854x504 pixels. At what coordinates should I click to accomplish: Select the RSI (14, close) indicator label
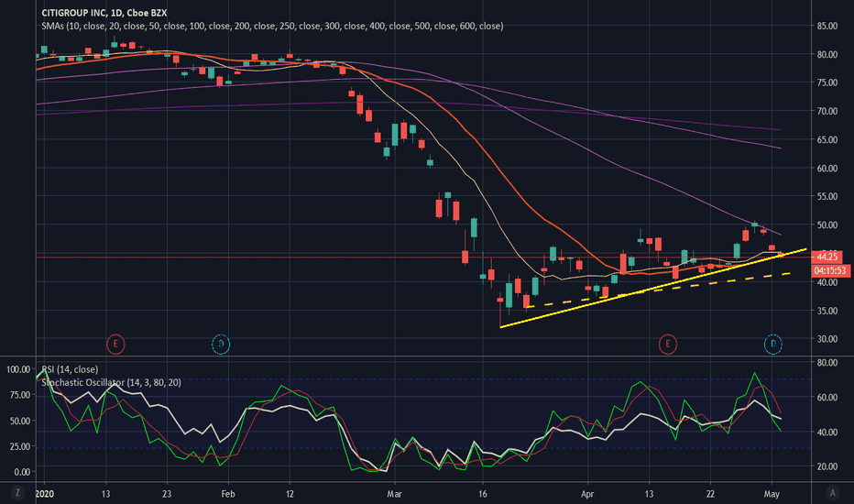click(x=70, y=369)
